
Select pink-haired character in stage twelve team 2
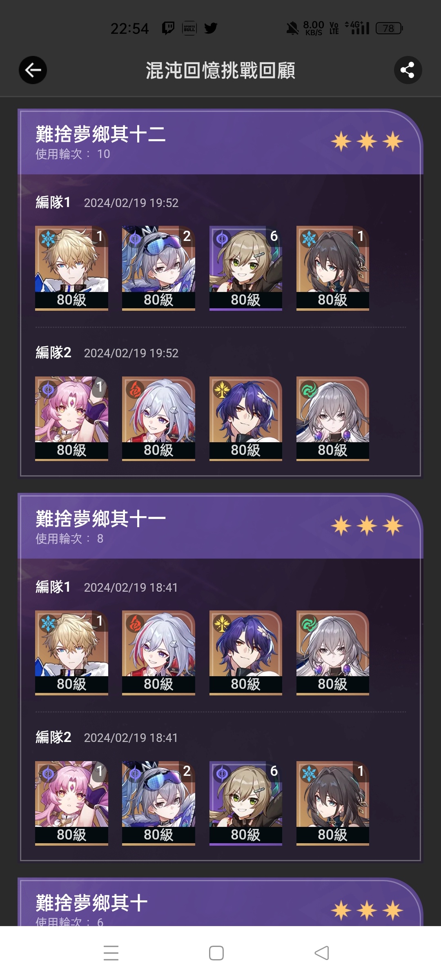71,419
